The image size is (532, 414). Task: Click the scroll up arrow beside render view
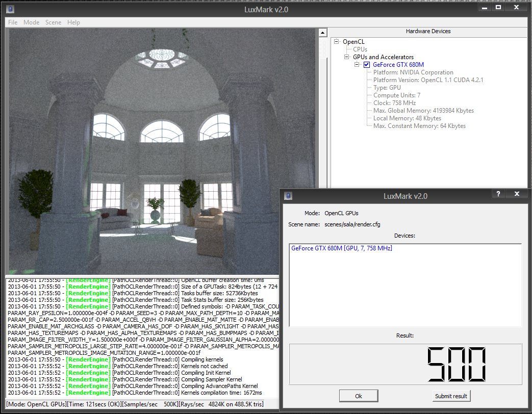tap(323, 33)
